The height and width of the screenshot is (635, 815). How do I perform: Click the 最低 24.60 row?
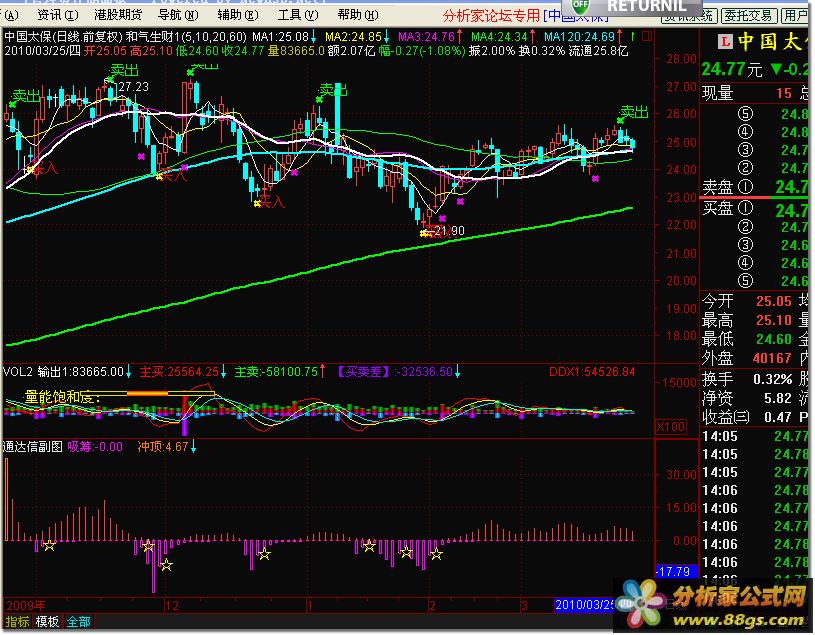coord(747,339)
